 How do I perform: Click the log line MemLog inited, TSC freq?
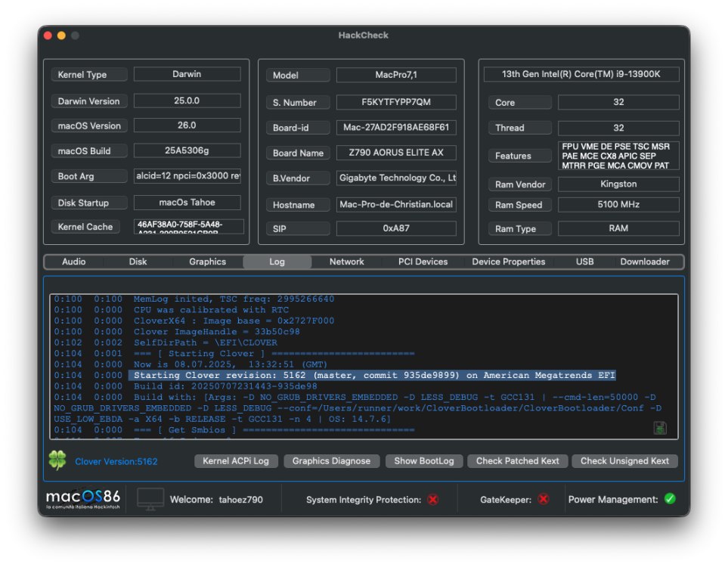pos(234,299)
